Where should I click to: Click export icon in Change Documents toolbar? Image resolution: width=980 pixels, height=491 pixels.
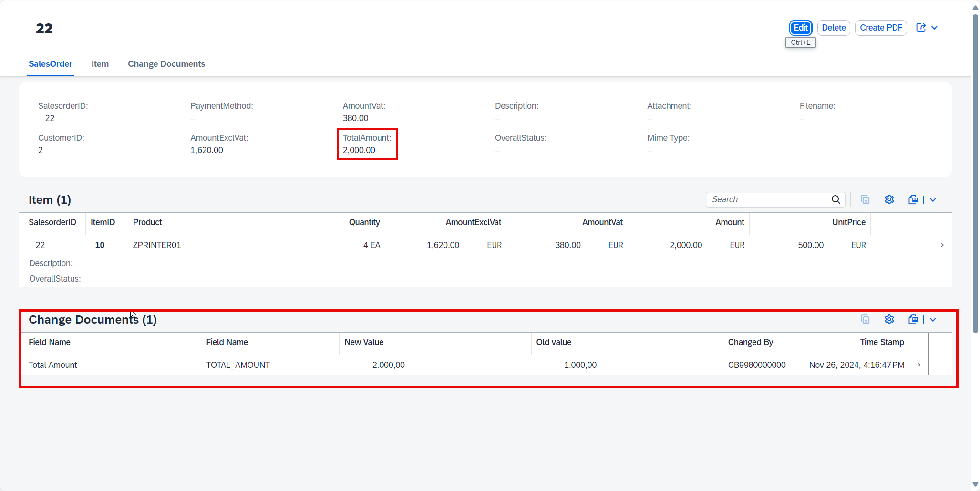pos(913,319)
